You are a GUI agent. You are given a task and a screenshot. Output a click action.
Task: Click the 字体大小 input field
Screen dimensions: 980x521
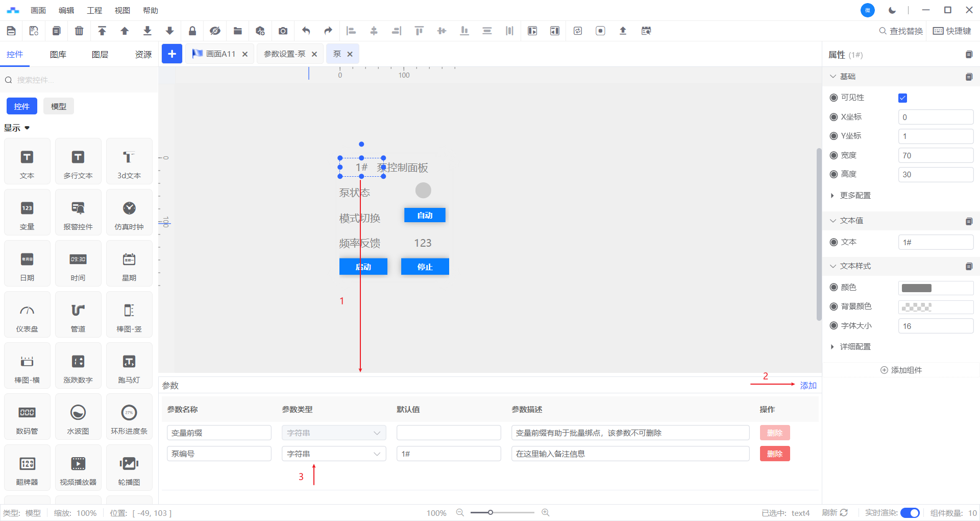[x=935, y=326]
